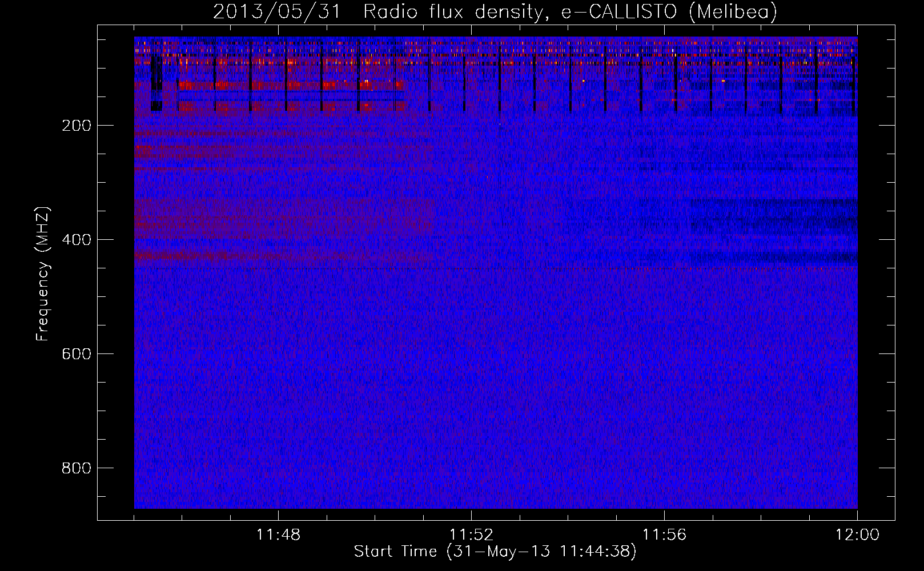Click the 'Start Time (31-May-13 11:44:38)' label

495,552
